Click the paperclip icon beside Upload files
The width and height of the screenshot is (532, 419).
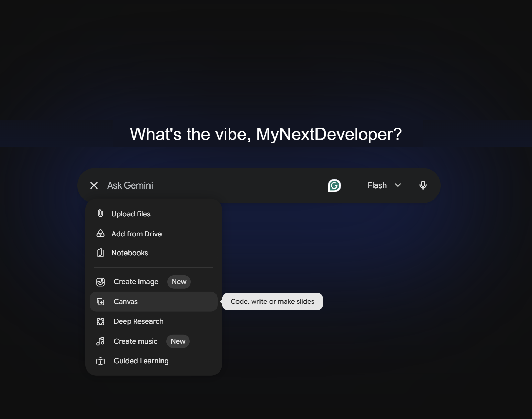point(100,214)
